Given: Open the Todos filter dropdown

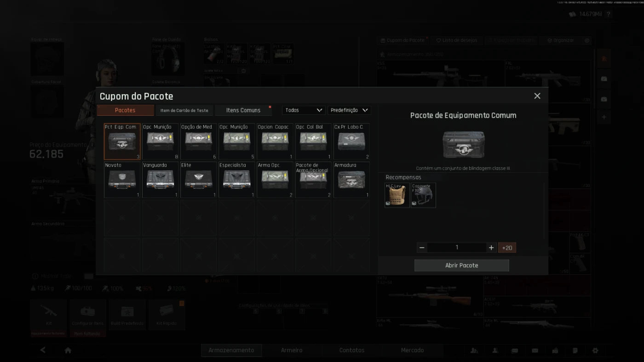Looking at the screenshot, I should 304,110.
